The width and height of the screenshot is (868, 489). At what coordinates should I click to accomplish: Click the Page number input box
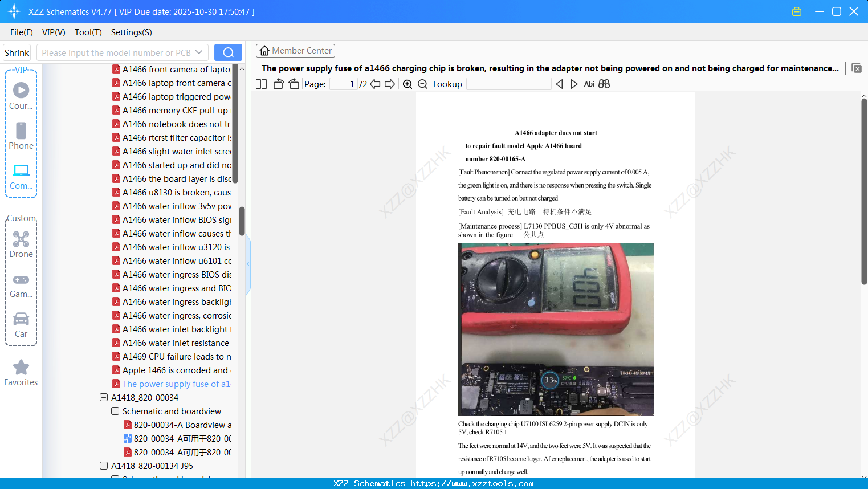343,84
